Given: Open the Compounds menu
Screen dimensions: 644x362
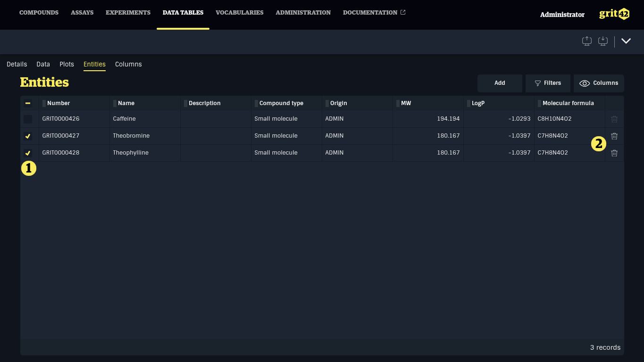Looking at the screenshot, I should coord(39,13).
